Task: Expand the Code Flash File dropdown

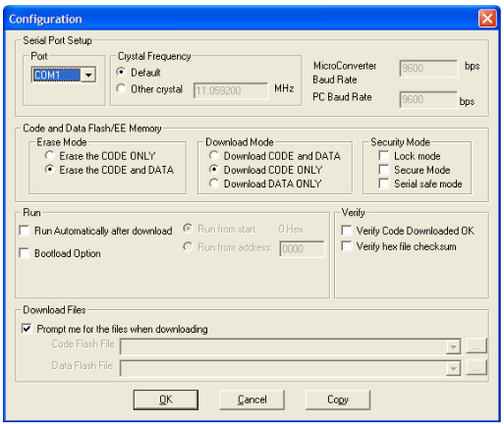Action: [454, 347]
